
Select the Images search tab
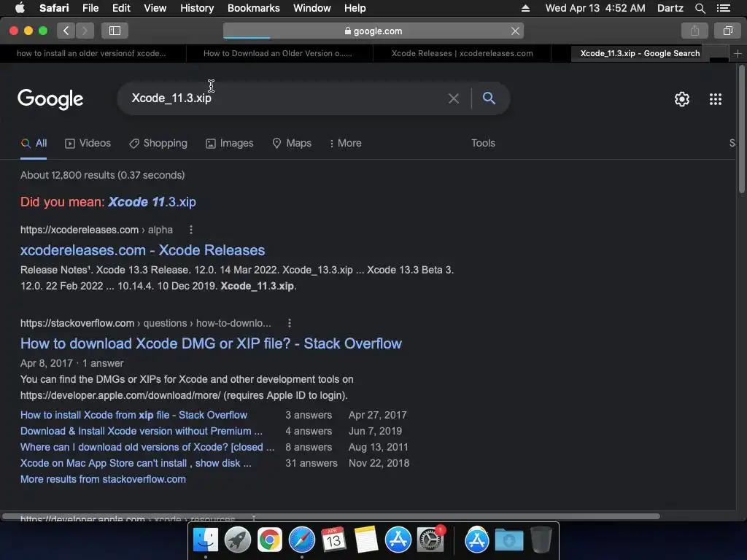click(230, 144)
